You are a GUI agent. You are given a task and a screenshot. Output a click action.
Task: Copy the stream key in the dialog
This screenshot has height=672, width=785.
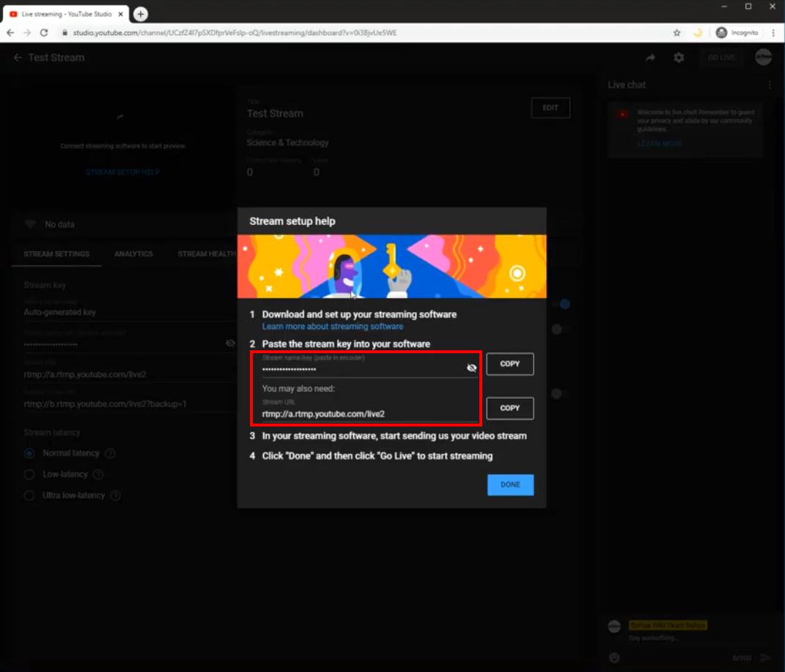click(x=509, y=363)
